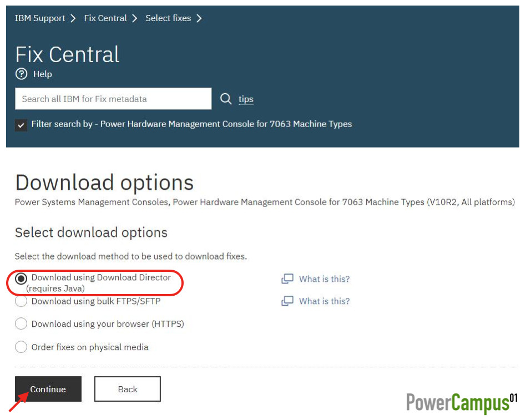The height and width of the screenshot is (420, 526).
Task: Click the 'Download options' heading text
Action: coord(104,183)
